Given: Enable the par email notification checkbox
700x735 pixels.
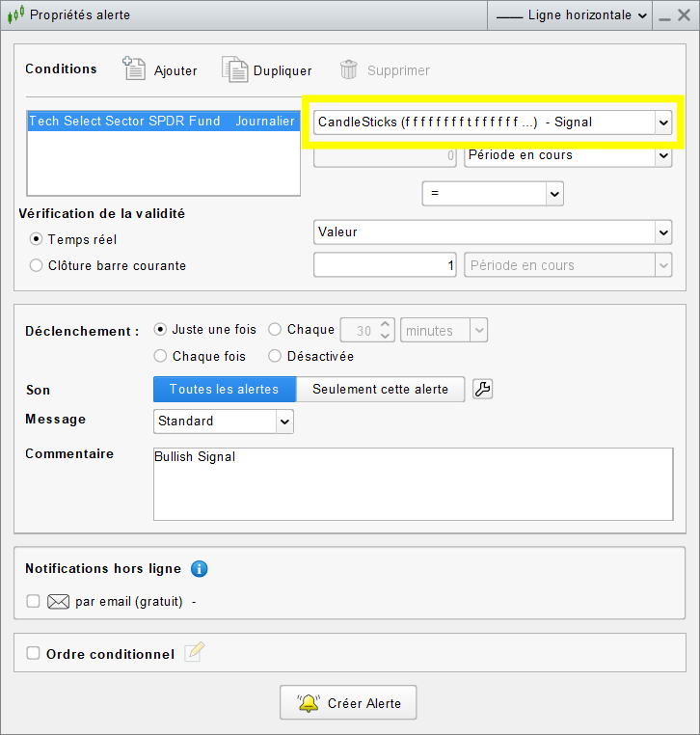Looking at the screenshot, I should coord(34,601).
